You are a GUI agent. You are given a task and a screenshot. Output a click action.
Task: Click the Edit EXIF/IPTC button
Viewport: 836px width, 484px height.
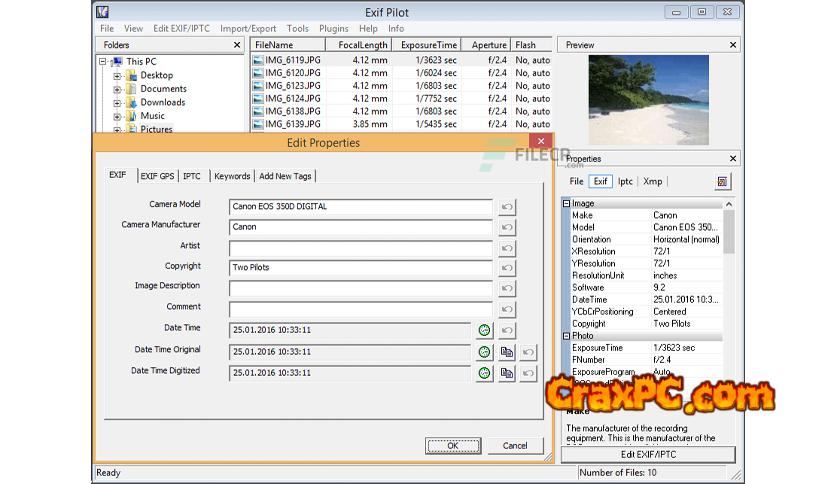coord(648,455)
